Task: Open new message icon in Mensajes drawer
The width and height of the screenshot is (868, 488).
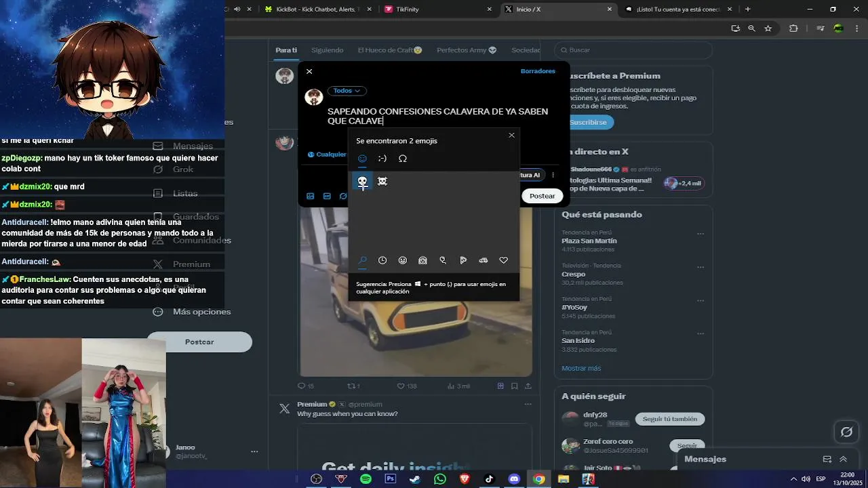Action: (827, 459)
